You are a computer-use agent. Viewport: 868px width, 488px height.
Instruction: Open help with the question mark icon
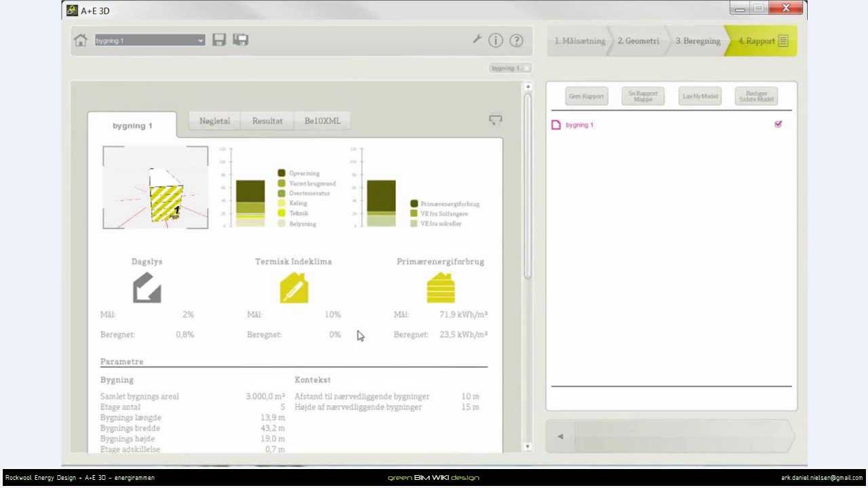(x=516, y=41)
